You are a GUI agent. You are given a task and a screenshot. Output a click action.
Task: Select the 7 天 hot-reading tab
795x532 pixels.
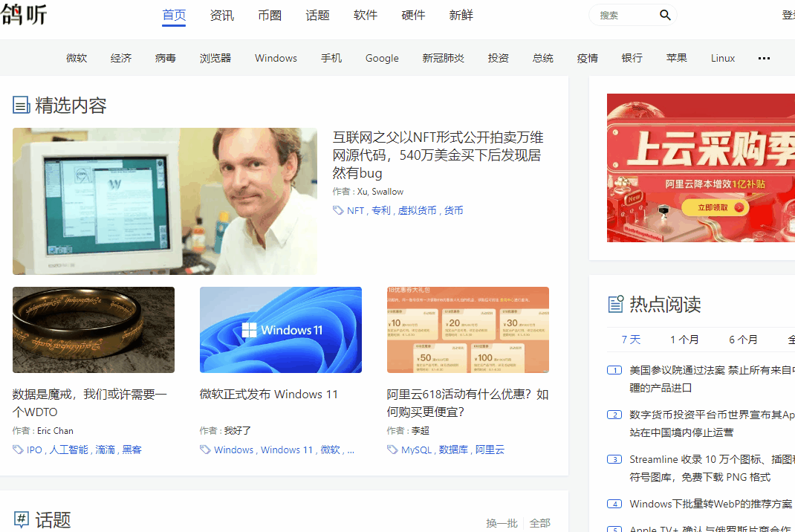coord(631,340)
